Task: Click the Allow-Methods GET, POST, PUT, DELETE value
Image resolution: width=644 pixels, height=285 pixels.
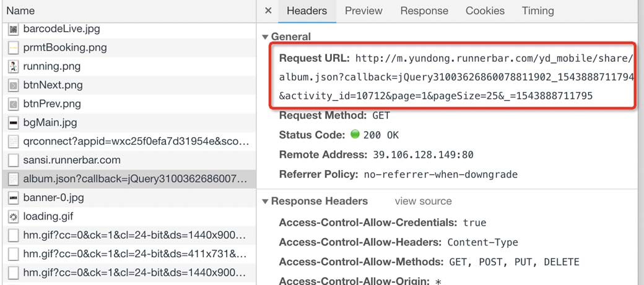Action: (x=514, y=262)
